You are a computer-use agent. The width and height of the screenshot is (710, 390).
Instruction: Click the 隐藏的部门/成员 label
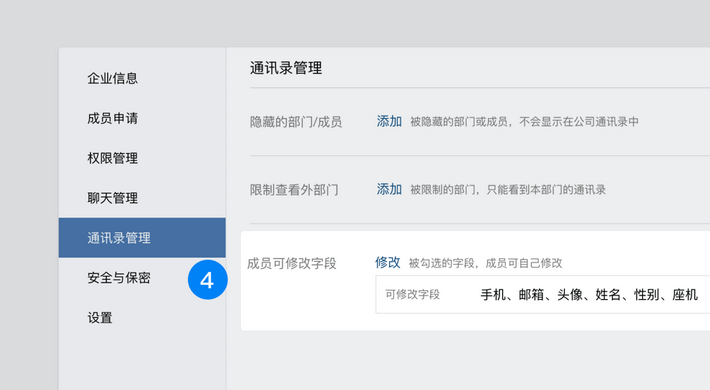click(x=296, y=122)
